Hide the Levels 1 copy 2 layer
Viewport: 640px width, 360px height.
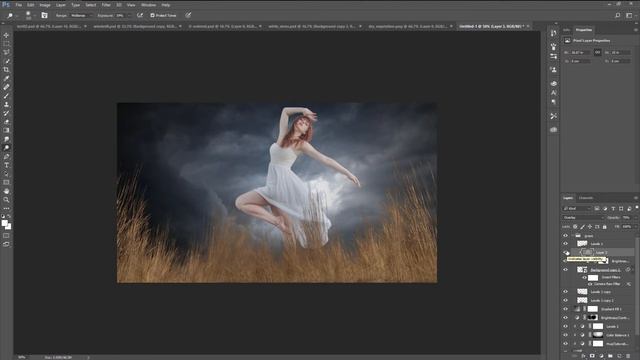coord(565,300)
